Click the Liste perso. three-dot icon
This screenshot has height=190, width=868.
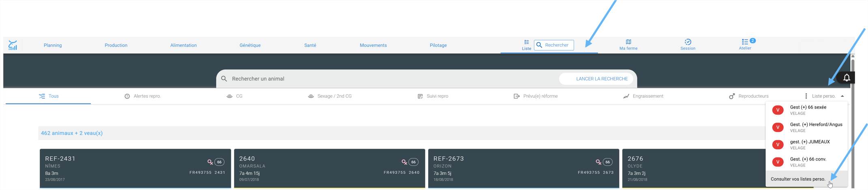pos(806,96)
